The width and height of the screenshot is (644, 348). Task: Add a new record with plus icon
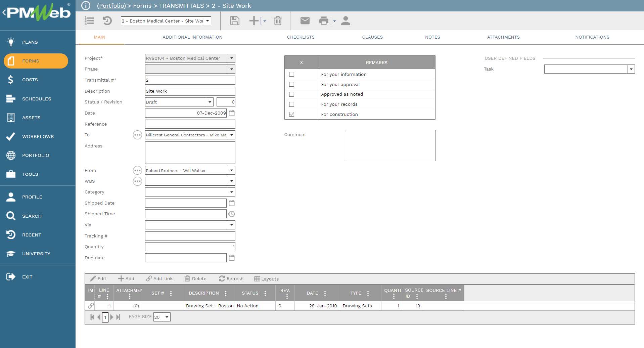click(254, 21)
